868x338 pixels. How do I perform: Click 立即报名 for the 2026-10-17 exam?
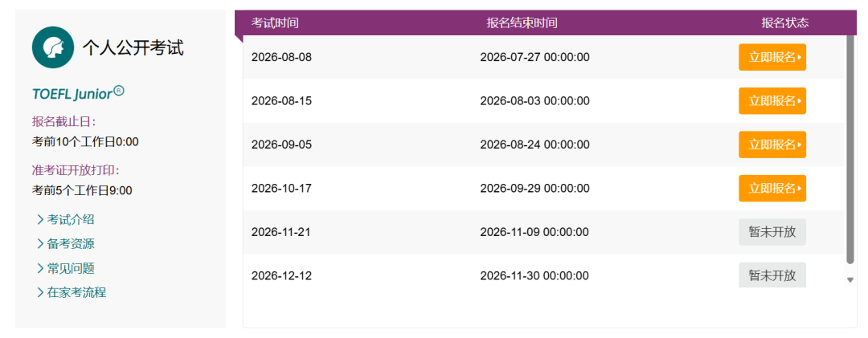(x=772, y=188)
